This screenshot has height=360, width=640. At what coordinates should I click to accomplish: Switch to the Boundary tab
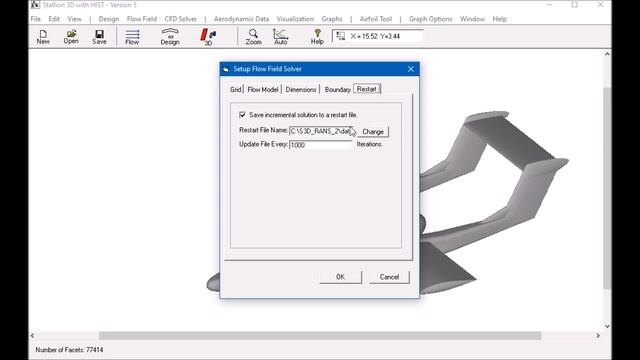click(338, 89)
